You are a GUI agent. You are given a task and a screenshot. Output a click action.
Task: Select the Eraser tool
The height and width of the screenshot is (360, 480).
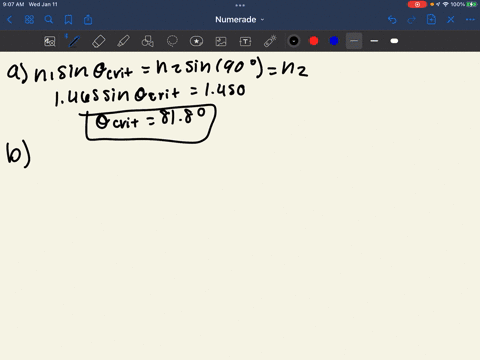coord(98,41)
